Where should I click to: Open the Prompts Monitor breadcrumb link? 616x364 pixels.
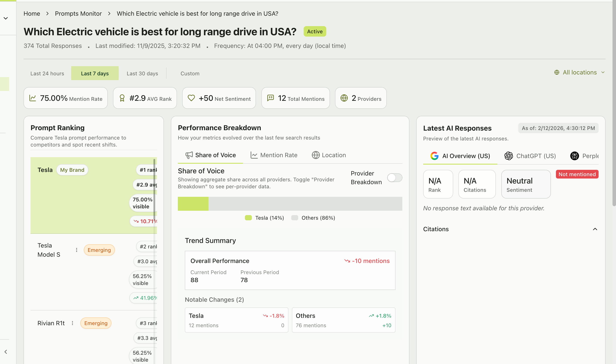pos(78,13)
